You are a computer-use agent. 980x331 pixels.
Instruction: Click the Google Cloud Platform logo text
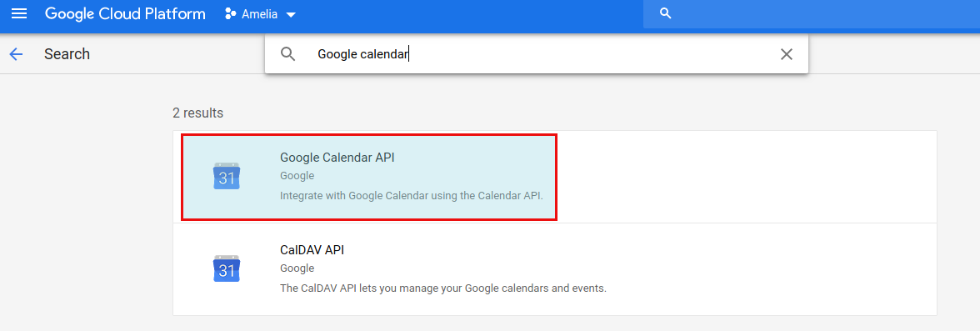125,14
